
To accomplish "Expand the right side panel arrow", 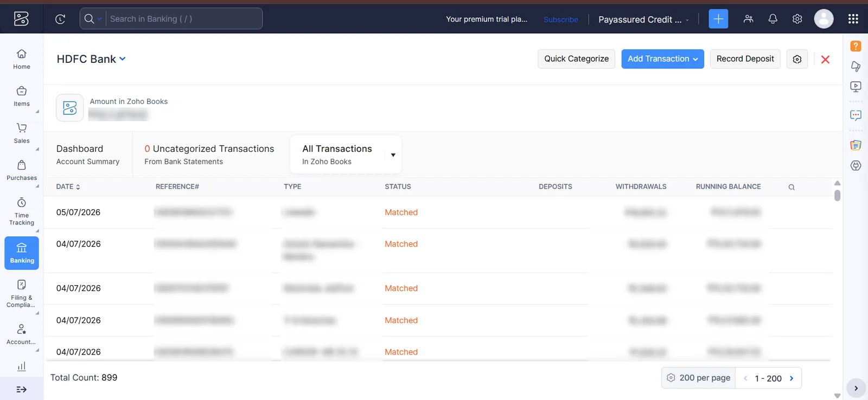I will pos(856,388).
